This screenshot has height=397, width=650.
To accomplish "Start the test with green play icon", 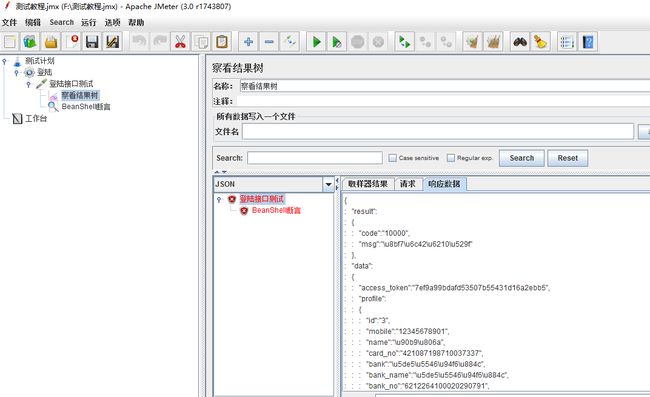I will pyautogui.click(x=316, y=42).
